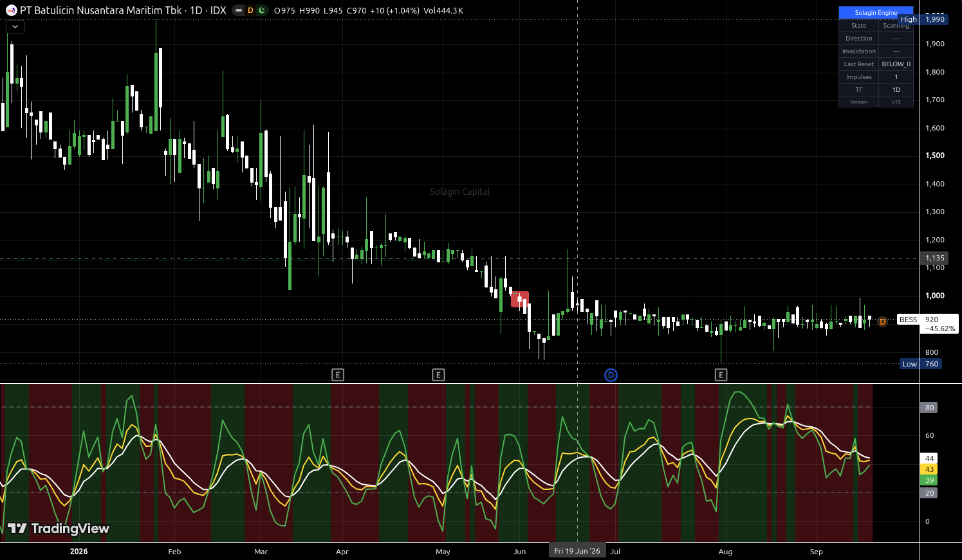962x560 pixels.
Task: Click the Sep label on the time axis
Action: coord(817,552)
